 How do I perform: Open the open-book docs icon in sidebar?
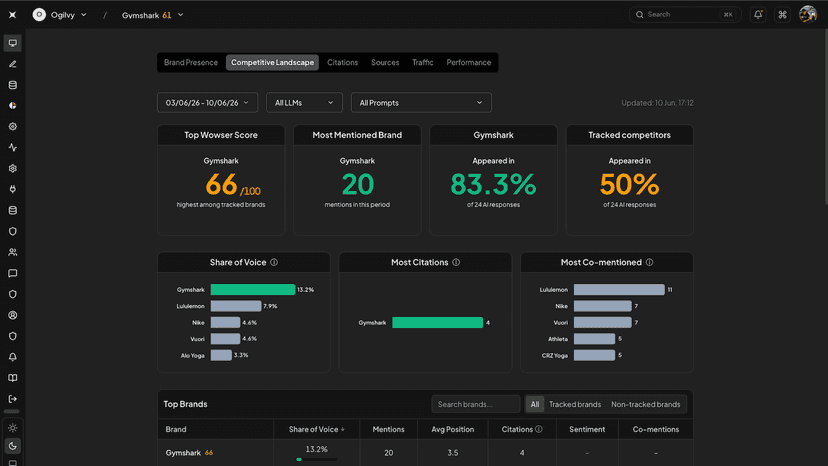[x=13, y=378]
